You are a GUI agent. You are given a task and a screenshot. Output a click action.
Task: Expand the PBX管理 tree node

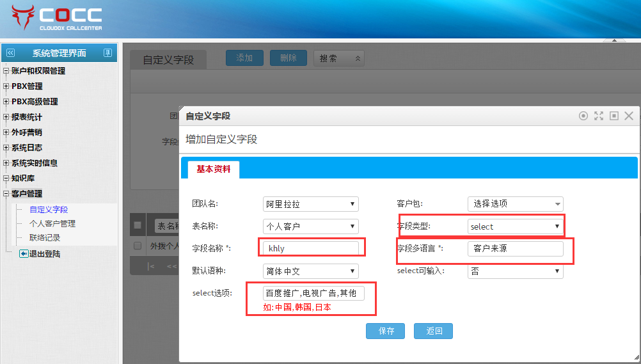point(6,86)
